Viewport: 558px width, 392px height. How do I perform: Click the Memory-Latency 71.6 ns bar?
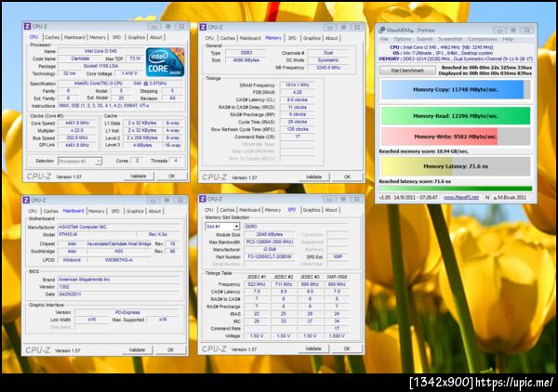tap(456, 166)
